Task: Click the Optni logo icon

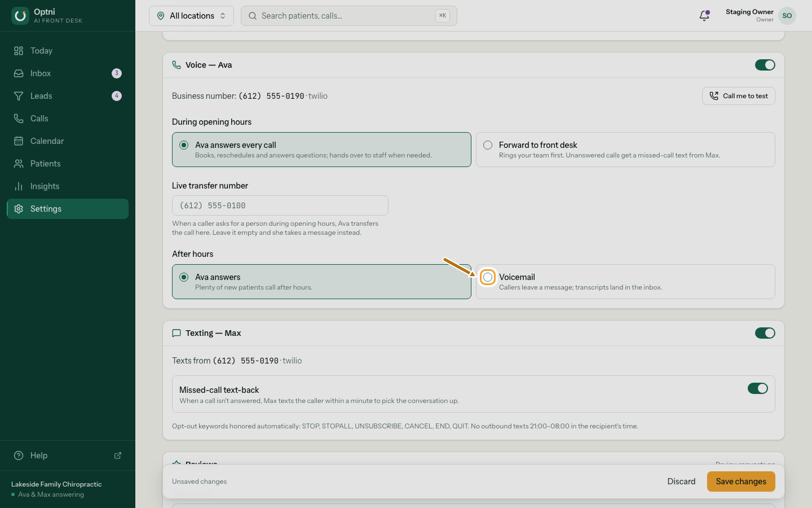Action: point(20,16)
